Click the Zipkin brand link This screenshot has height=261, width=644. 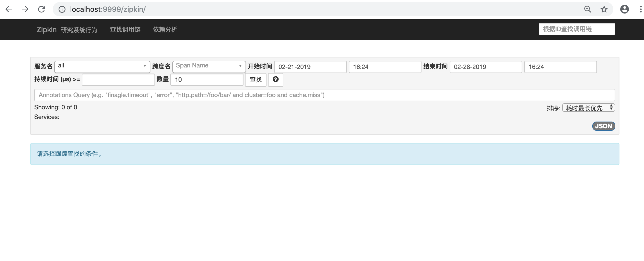47,30
